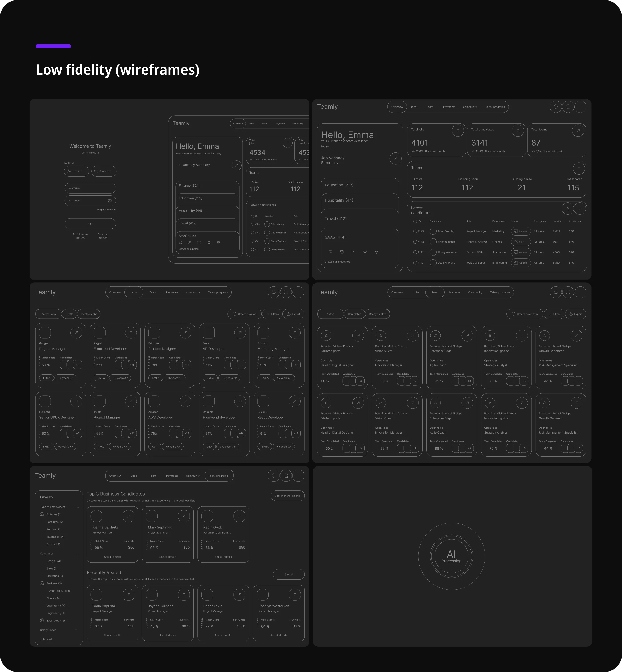Open arrow on Kianna Lipshutz card

pos(129,516)
